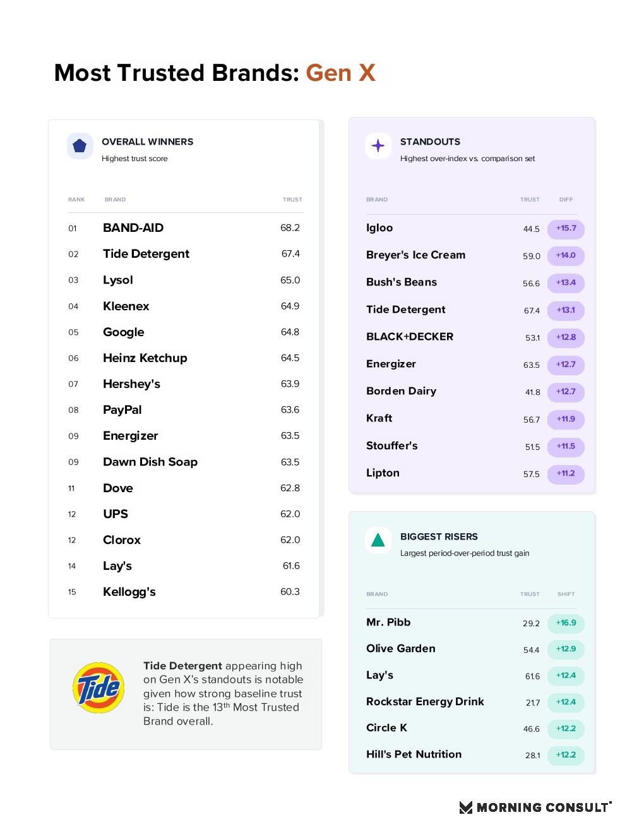The width and height of the screenshot is (644, 834).
Task: Click the Gen X title text
Action: pyautogui.click(x=341, y=73)
